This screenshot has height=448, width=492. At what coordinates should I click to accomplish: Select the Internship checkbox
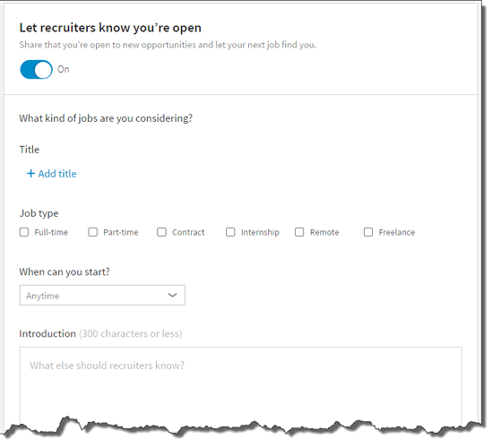pos(230,232)
